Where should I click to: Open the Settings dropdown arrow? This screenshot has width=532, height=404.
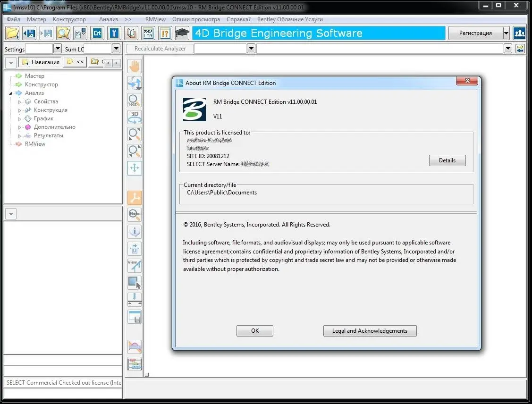(x=57, y=49)
